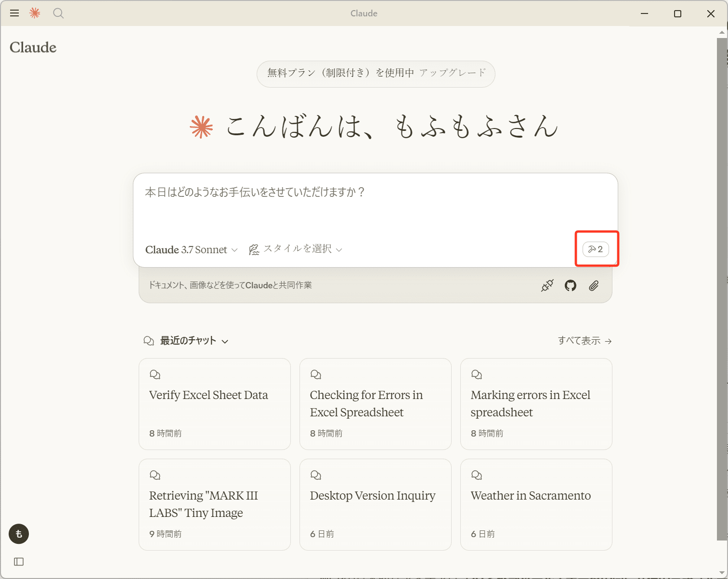Click the GitHub integration icon
This screenshot has width=728, height=579.
coord(570,285)
